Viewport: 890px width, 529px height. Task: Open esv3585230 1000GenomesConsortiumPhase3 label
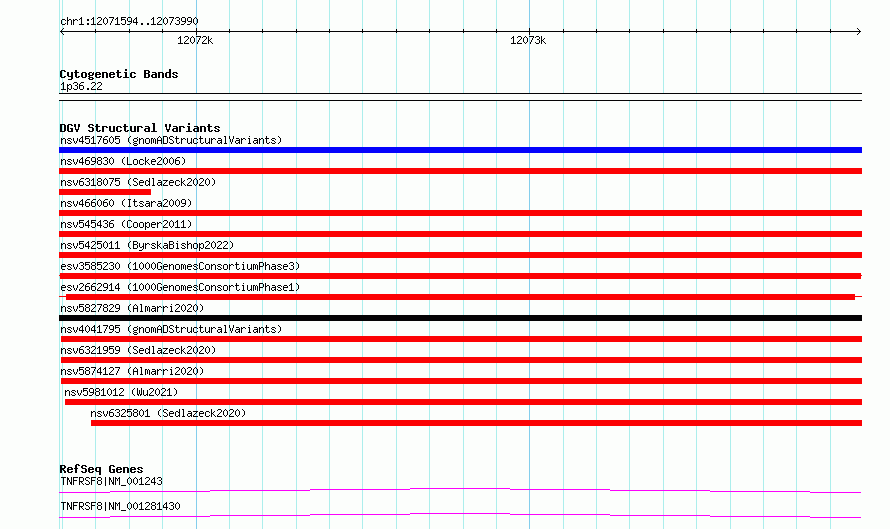coord(180,266)
